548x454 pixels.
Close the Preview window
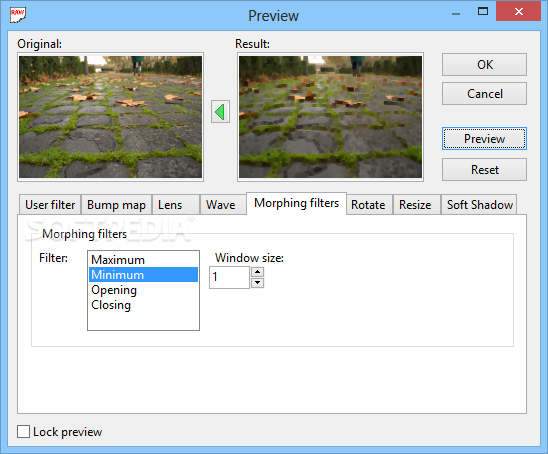click(519, 11)
